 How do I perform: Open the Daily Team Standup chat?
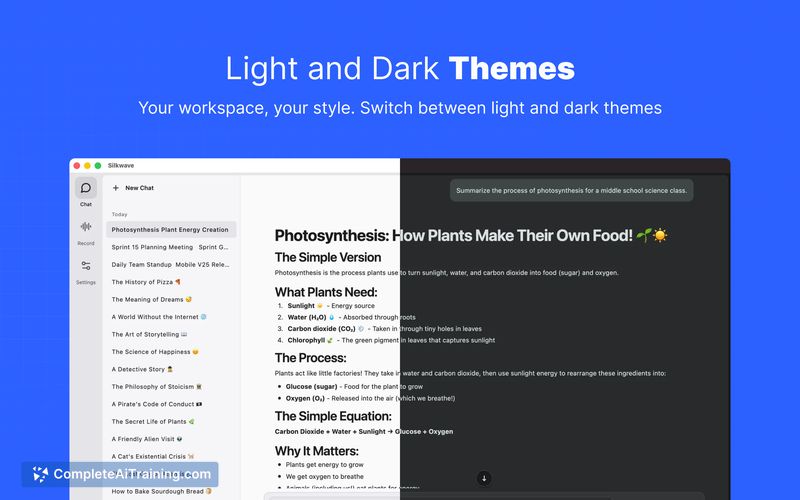[171, 265]
